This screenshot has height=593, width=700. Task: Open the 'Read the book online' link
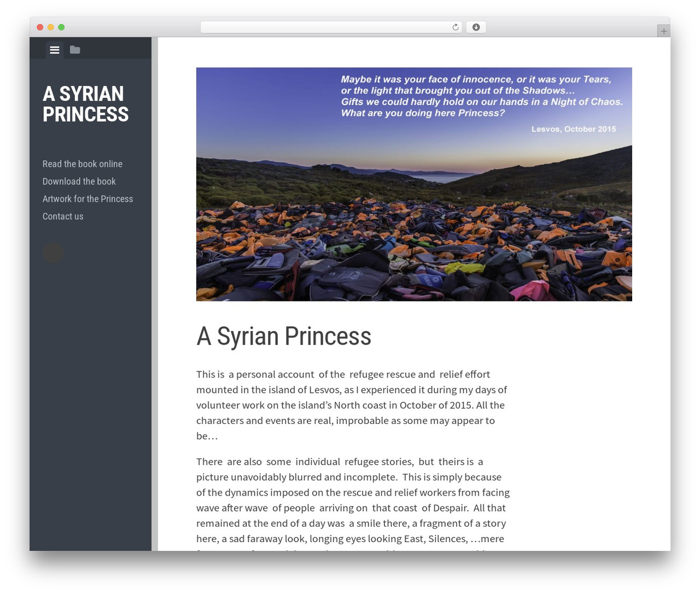pos(83,164)
